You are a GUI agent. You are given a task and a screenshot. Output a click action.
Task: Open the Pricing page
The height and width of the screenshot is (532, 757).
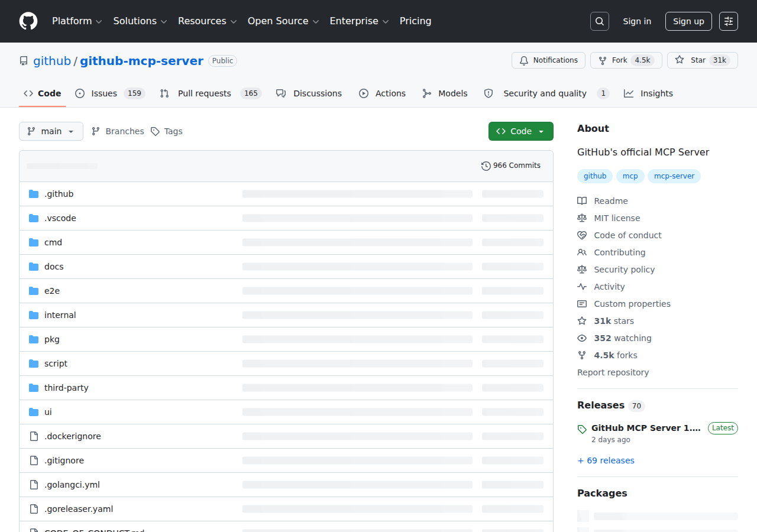[x=416, y=21]
